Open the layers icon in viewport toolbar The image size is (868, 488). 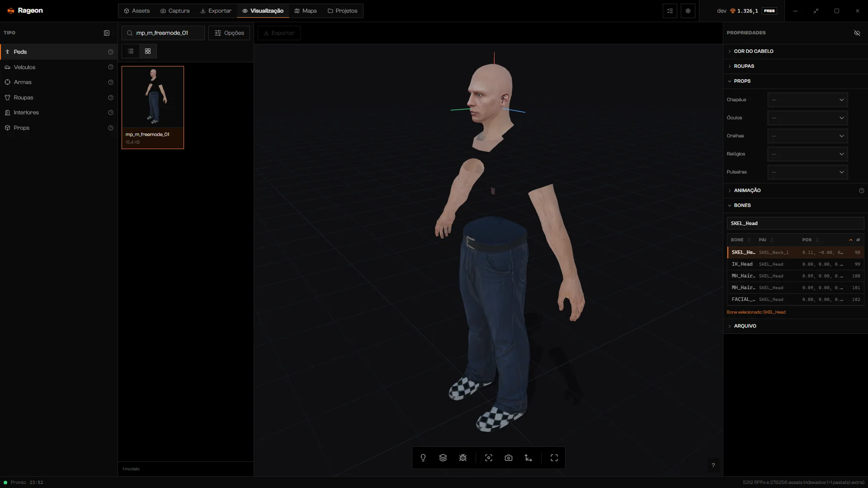443,458
